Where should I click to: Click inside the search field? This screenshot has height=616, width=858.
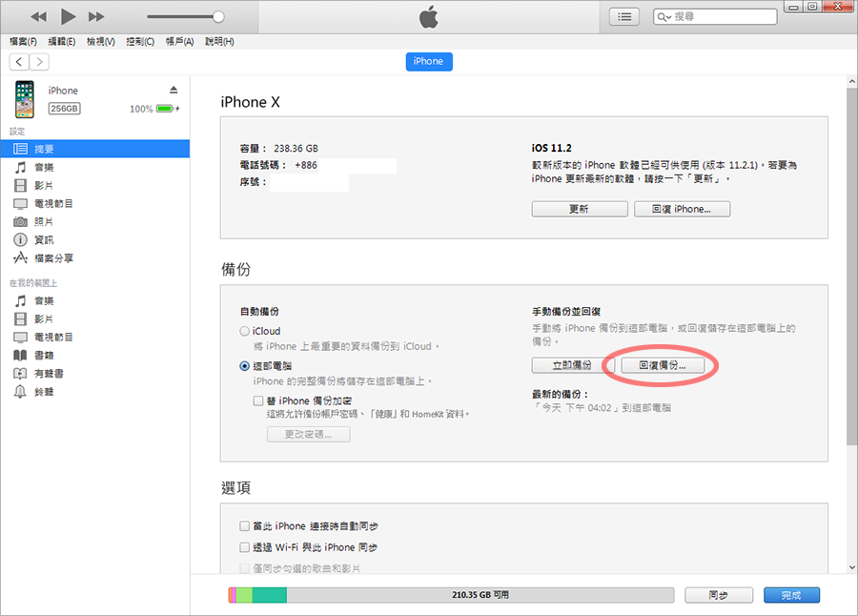pos(715,17)
